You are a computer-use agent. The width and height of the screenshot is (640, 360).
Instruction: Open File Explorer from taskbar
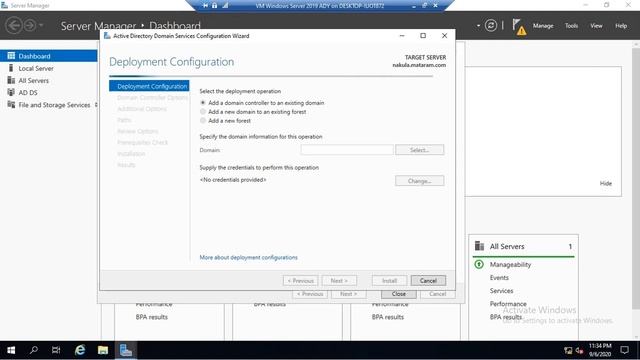[103, 350]
